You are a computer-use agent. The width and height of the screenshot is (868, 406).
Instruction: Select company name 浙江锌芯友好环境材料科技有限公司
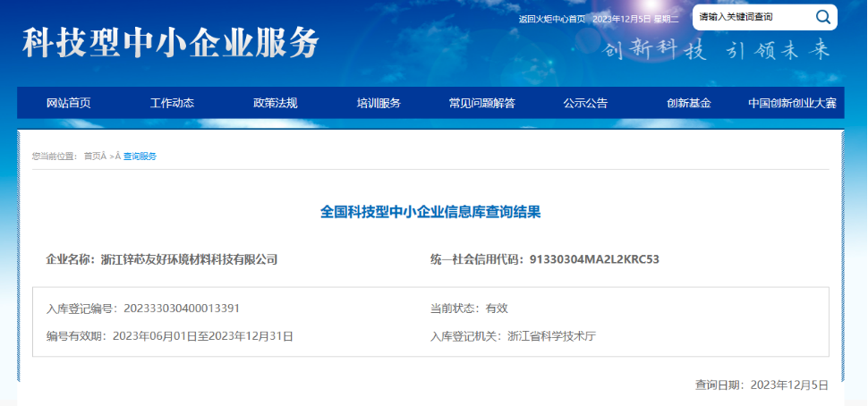point(190,259)
